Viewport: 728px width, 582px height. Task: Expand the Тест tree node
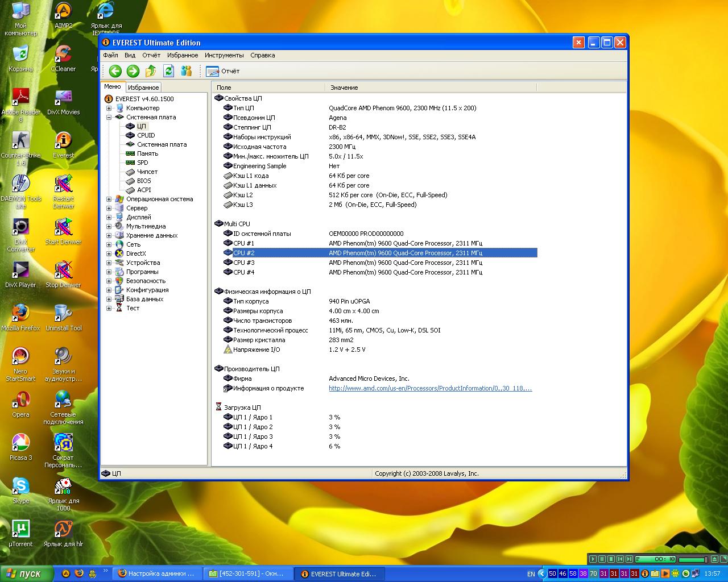coord(109,308)
